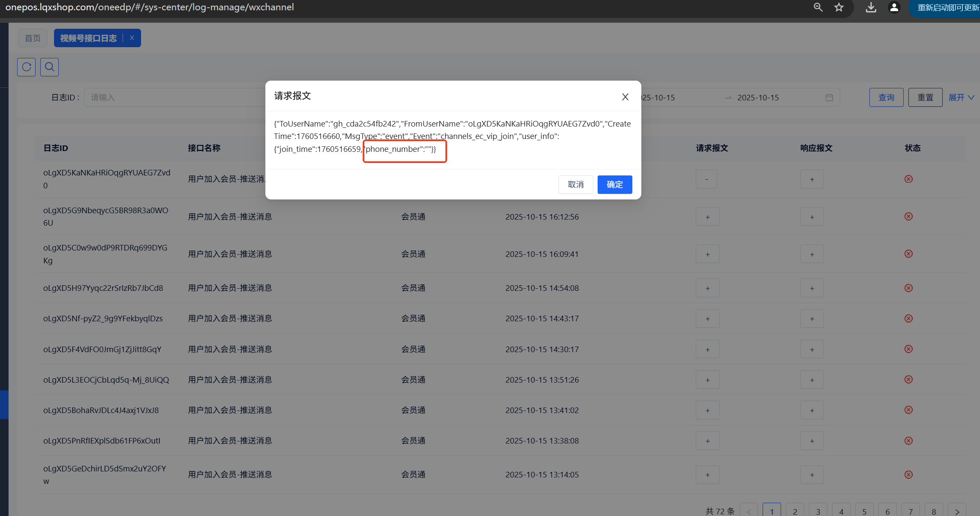The width and height of the screenshot is (980, 516).
Task: Click the refresh icon button
Action: 27,67
